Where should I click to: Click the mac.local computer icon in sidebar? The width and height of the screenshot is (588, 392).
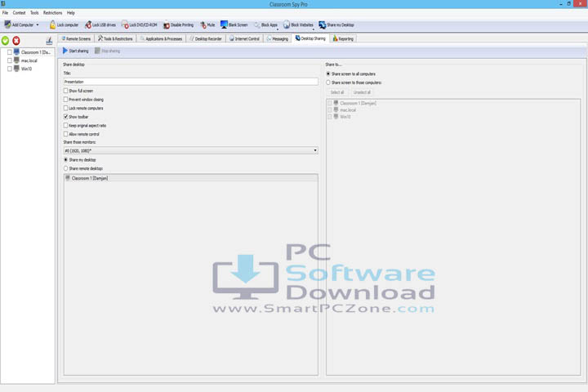[16, 60]
